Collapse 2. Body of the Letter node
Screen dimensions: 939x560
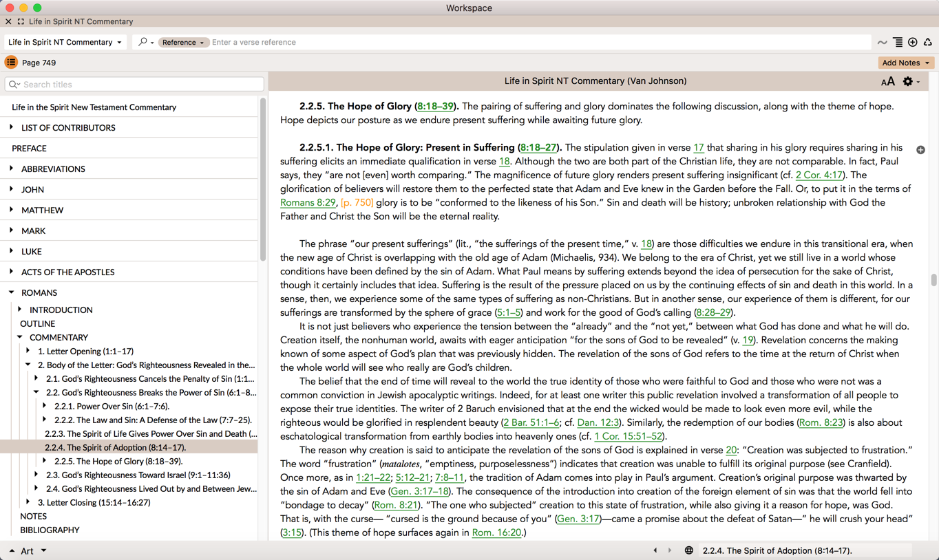pyautogui.click(x=28, y=365)
